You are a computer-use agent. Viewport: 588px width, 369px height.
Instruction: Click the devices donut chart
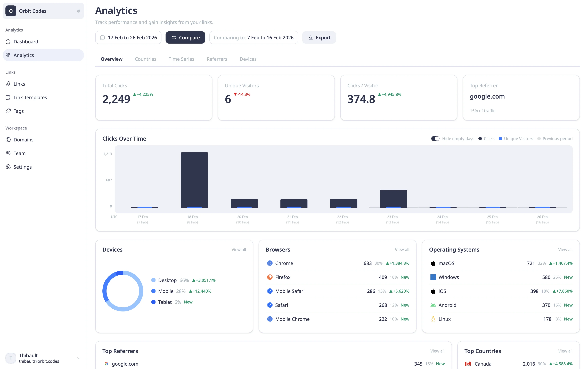click(123, 291)
